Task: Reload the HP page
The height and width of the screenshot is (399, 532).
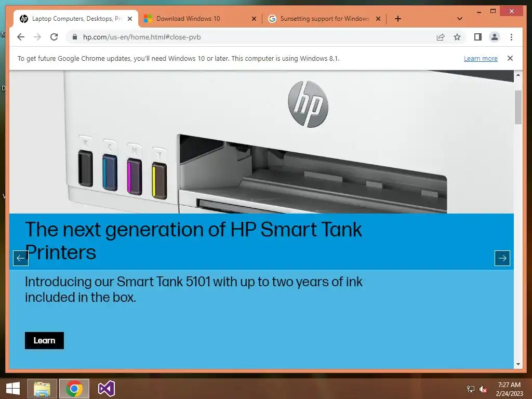Action: [54, 37]
